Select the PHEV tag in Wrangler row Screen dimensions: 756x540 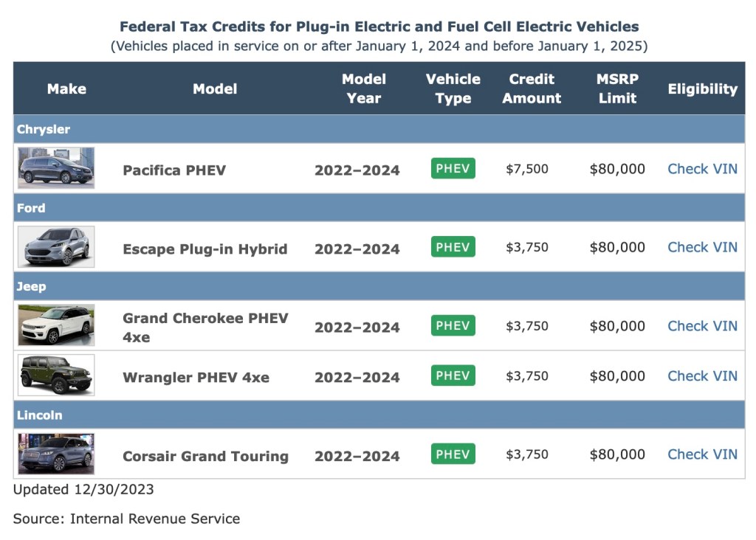(453, 376)
